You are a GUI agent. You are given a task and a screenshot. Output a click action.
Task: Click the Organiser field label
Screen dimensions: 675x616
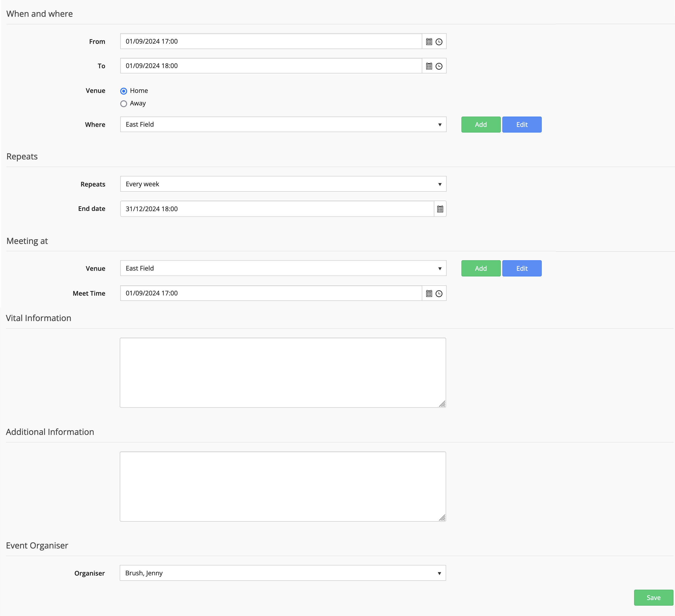click(89, 573)
